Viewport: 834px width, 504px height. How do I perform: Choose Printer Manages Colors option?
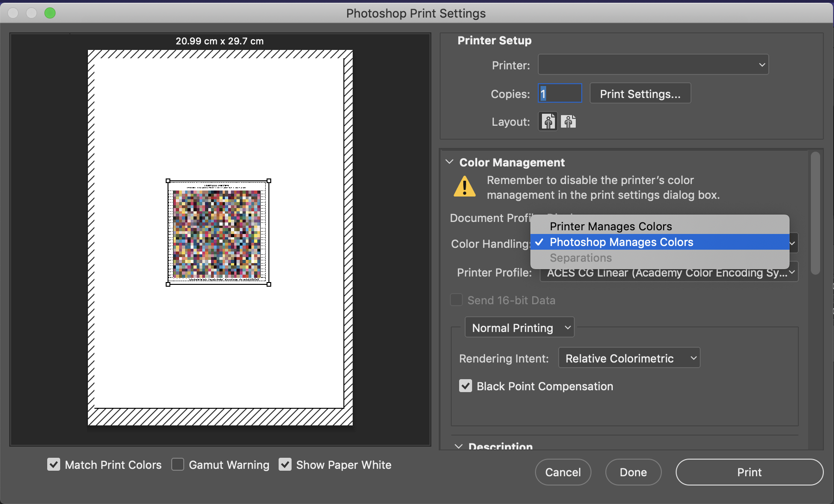point(660,226)
